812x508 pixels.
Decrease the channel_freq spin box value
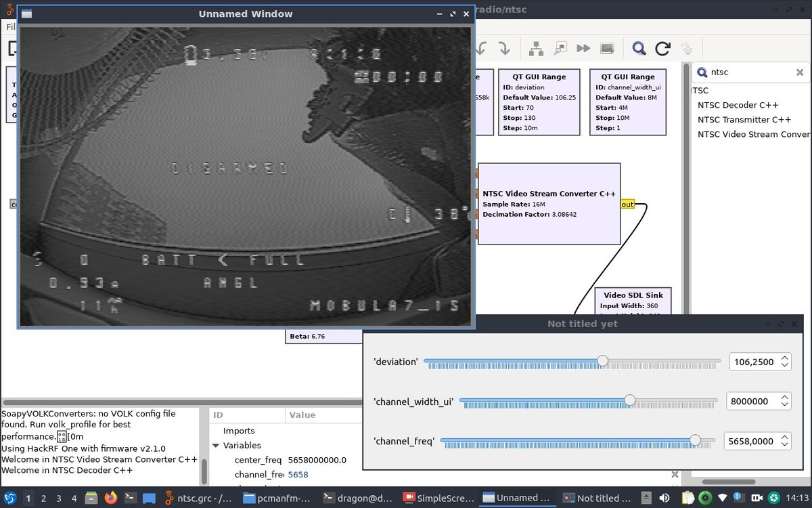pos(784,445)
